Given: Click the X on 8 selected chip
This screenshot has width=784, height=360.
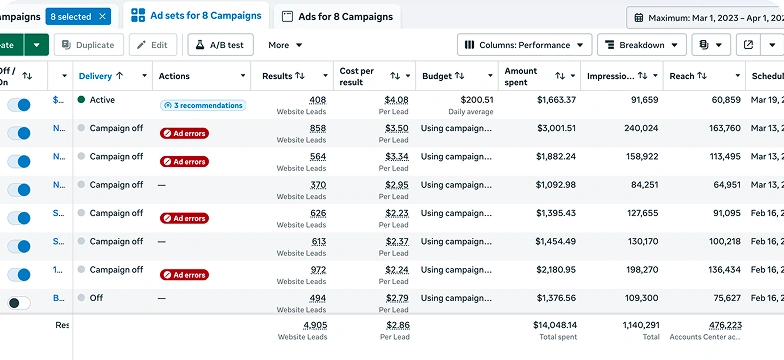Looking at the screenshot, I should pyautogui.click(x=102, y=16).
